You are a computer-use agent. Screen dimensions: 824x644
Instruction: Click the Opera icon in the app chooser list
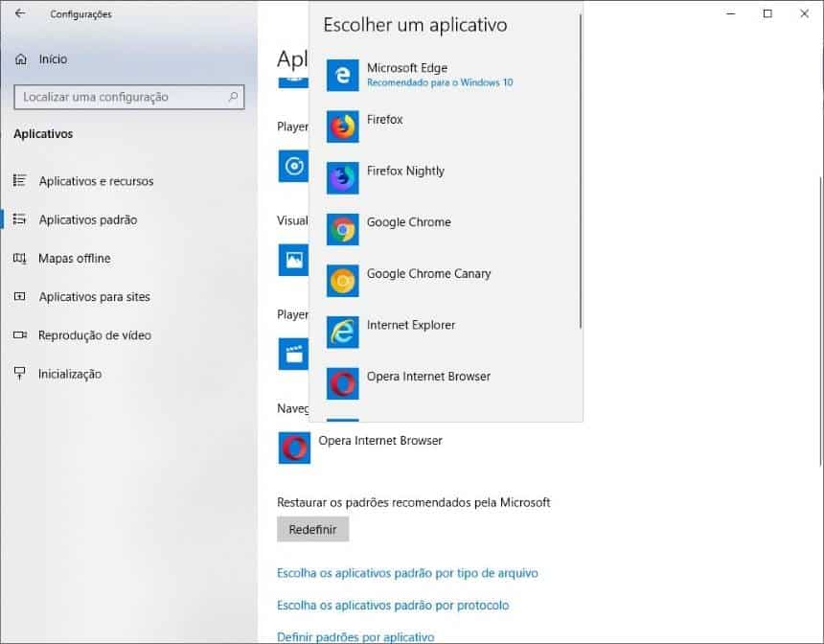pyautogui.click(x=343, y=383)
